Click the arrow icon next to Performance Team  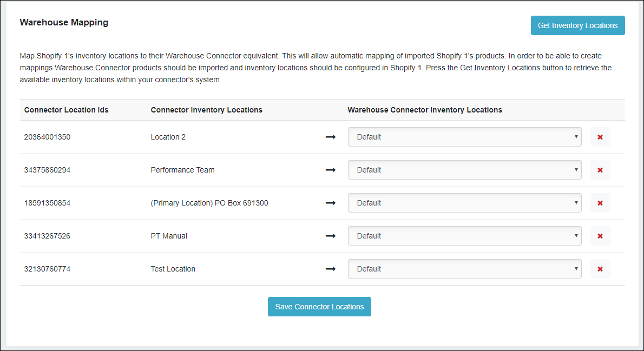[x=330, y=170]
